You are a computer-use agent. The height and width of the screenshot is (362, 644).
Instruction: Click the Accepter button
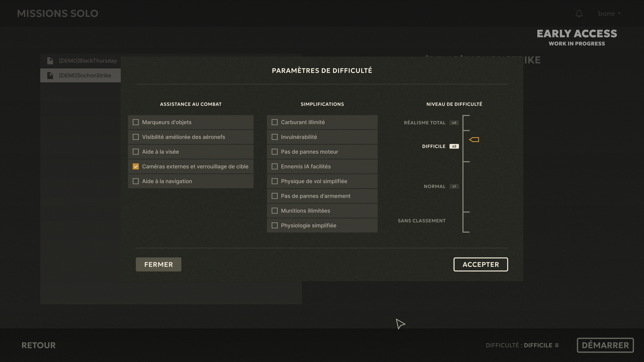coord(481,264)
